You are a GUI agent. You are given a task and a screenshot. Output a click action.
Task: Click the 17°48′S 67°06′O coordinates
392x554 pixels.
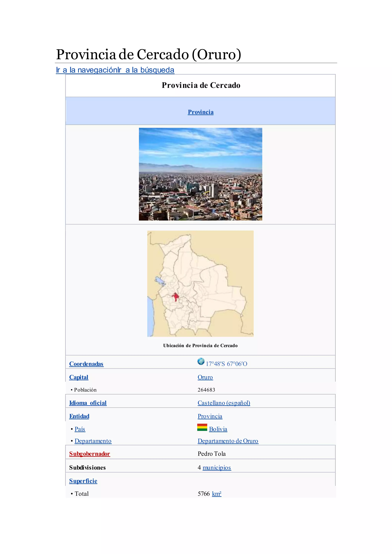point(226,364)
